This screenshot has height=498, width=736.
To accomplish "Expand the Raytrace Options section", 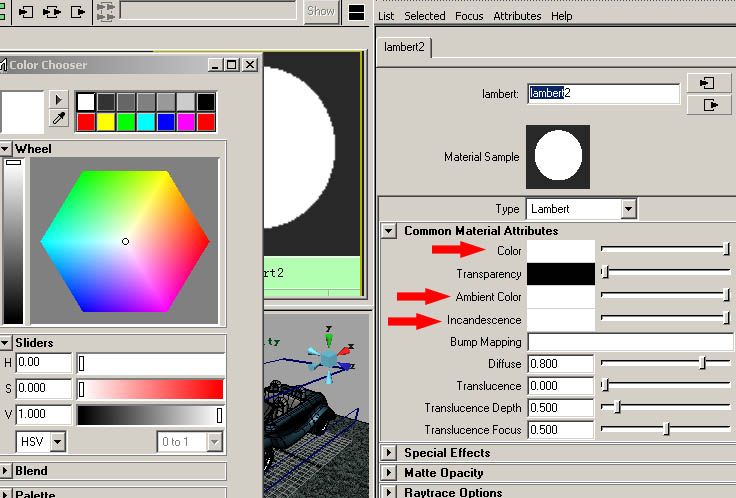I will pyautogui.click(x=389, y=492).
